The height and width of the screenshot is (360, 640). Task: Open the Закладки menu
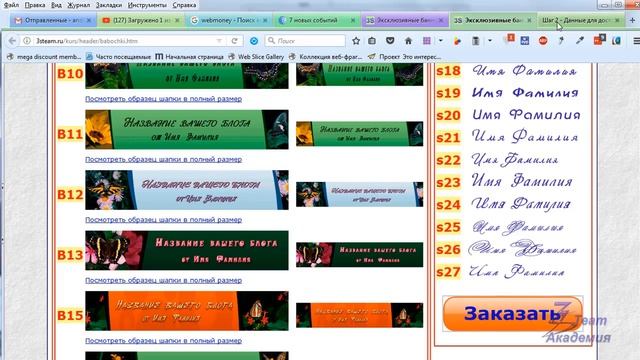[x=109, y=5]
